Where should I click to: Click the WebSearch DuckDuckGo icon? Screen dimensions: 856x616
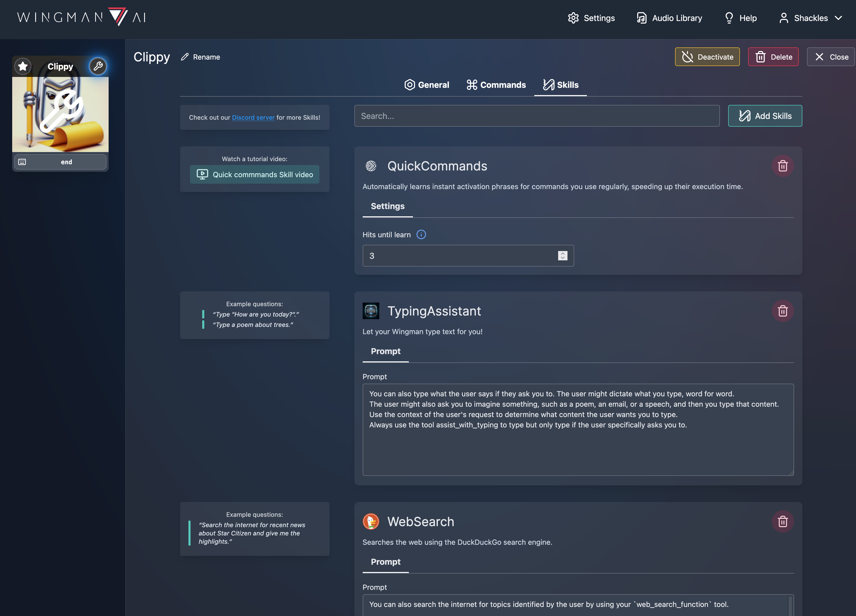(371, 521)
